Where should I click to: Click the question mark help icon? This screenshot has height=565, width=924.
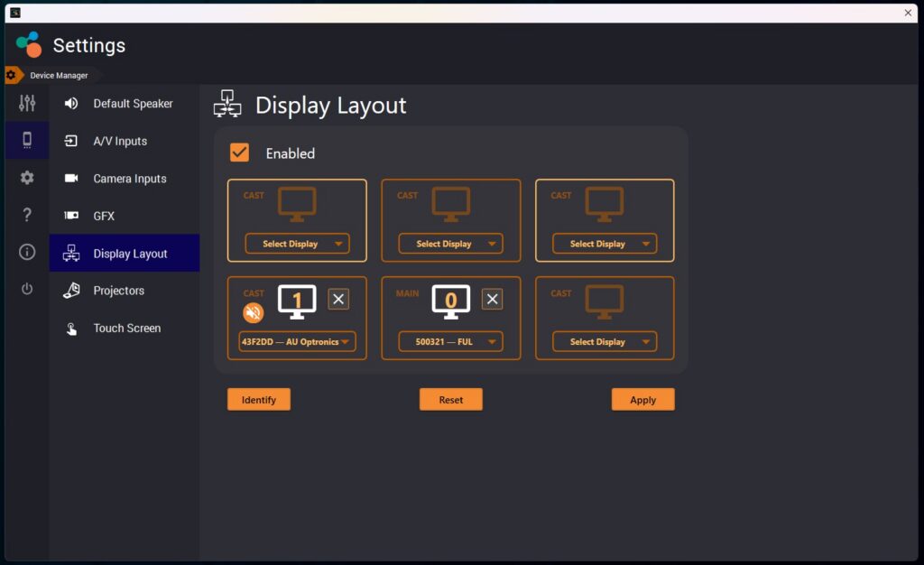click(x=27, y=215)
